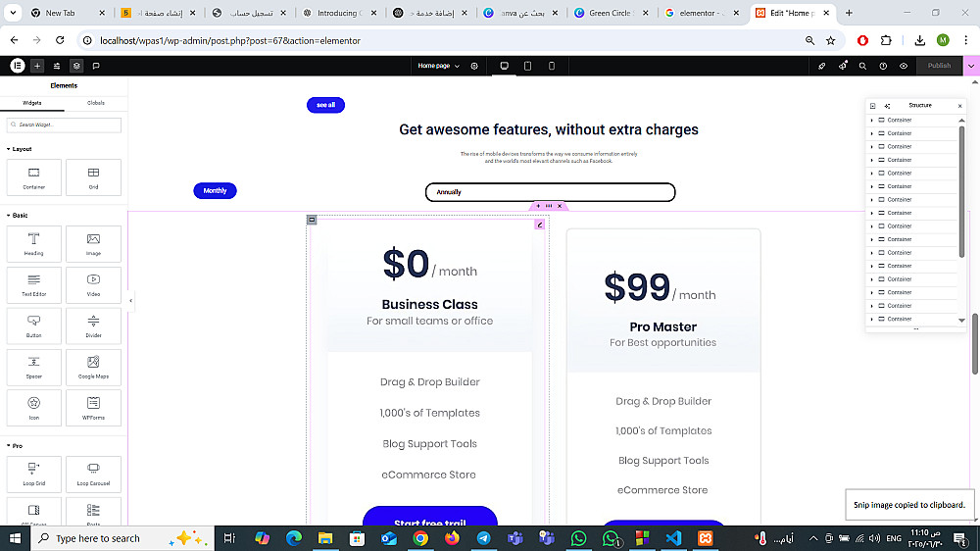
Task: Click the Container widget icon
Action: click(x=34, y=177)
